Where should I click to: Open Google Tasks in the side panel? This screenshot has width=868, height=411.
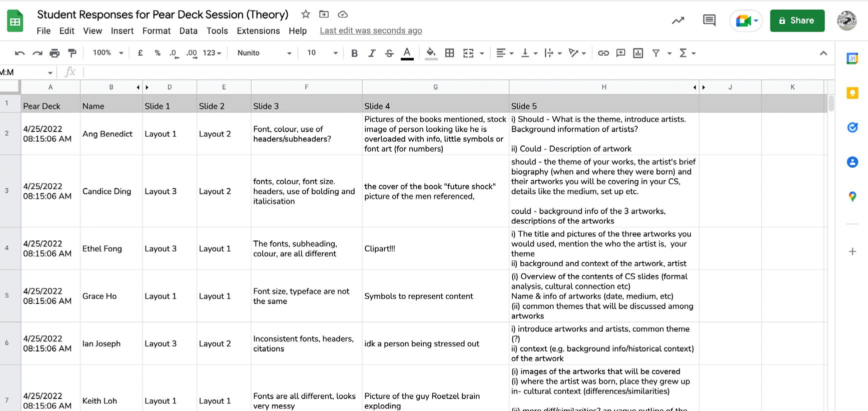[852, 127]
